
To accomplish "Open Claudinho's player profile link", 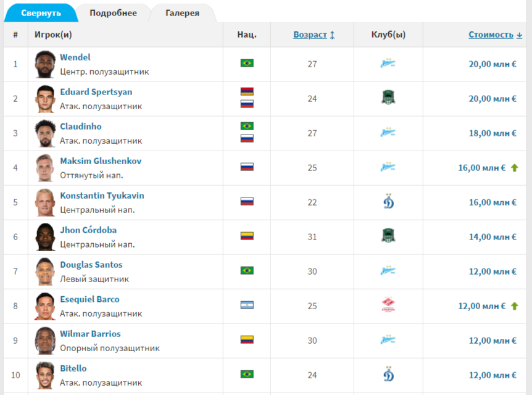I will pos(81,127).
